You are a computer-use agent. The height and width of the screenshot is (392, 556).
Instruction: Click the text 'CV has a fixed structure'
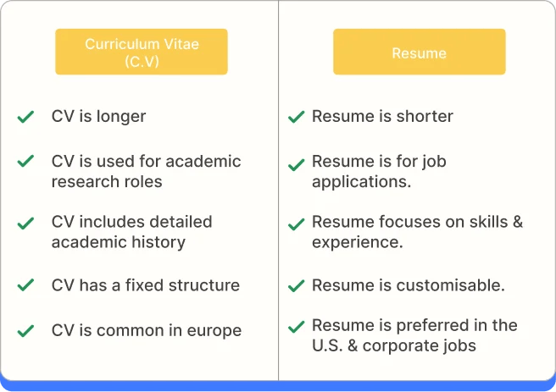tap(146, 285)
